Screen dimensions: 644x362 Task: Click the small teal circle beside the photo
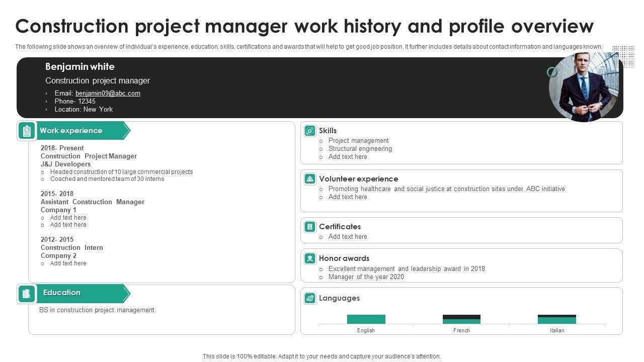552,72
